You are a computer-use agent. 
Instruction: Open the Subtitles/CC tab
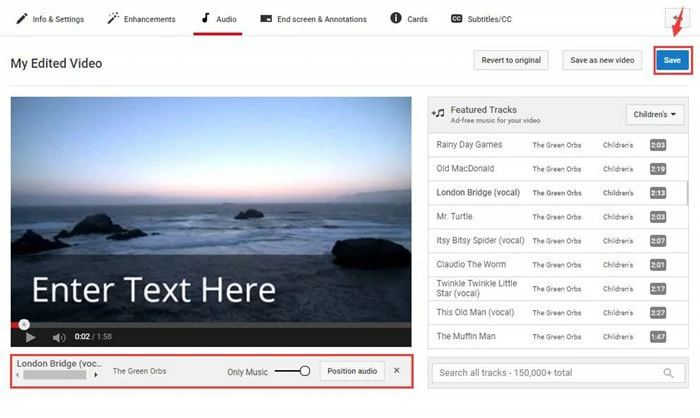pos(481,19)
